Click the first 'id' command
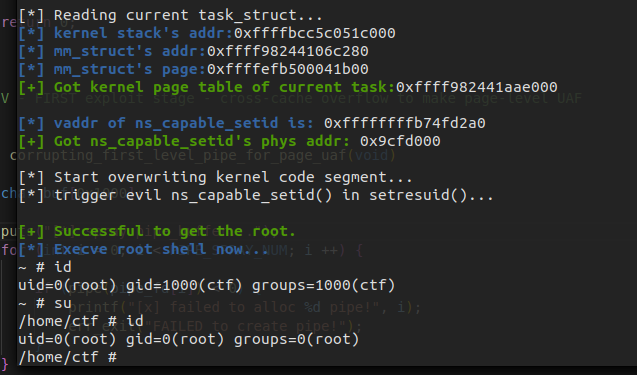The width and height of the screenshot is (637, 375). pos(63,267)
